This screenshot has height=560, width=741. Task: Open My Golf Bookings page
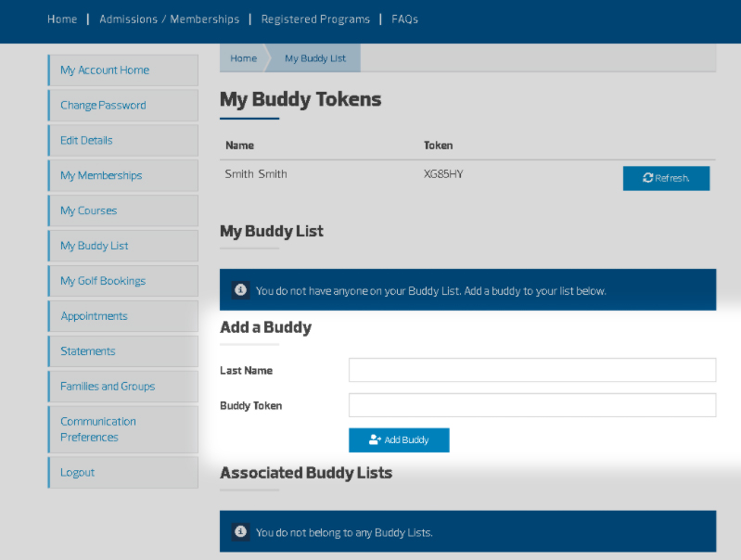[x=103, y=281]
